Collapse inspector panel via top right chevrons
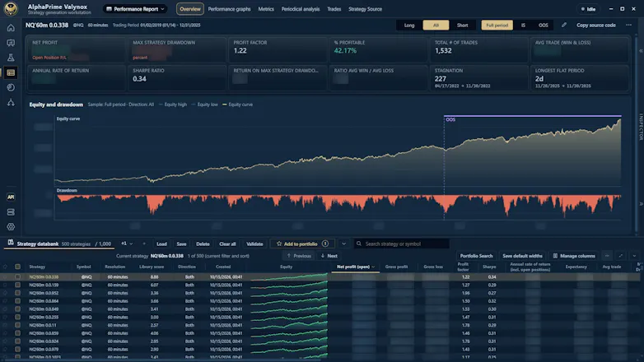This screenshot has height=362, width=644. (641, 51)
